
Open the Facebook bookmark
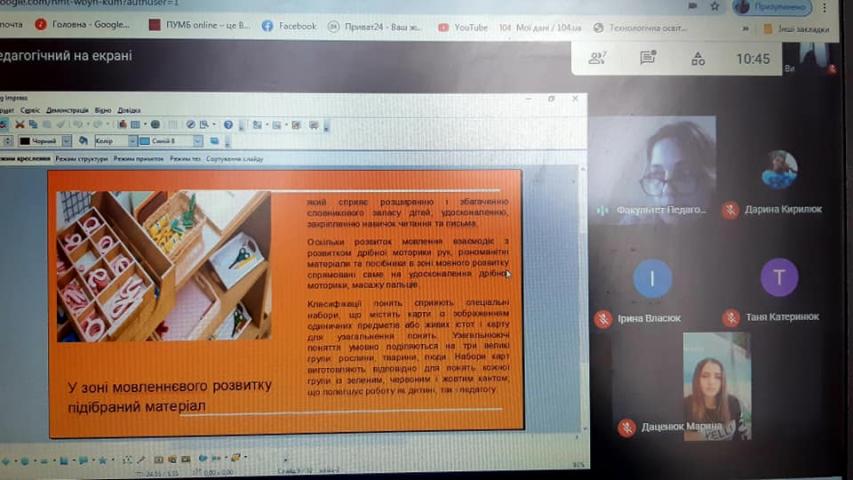[289, 26]
